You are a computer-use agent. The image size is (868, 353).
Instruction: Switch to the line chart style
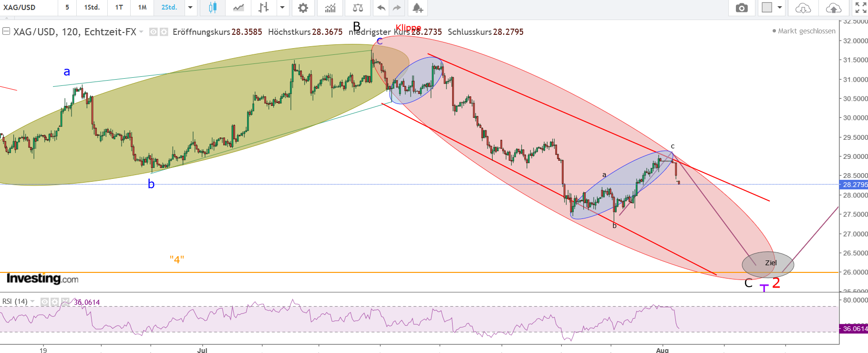(238, 8)
